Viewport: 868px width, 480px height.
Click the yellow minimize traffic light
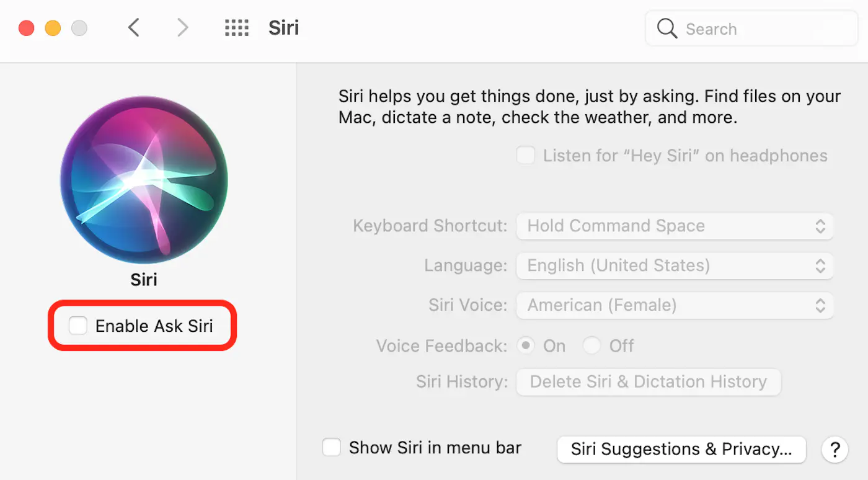[53, 28]
